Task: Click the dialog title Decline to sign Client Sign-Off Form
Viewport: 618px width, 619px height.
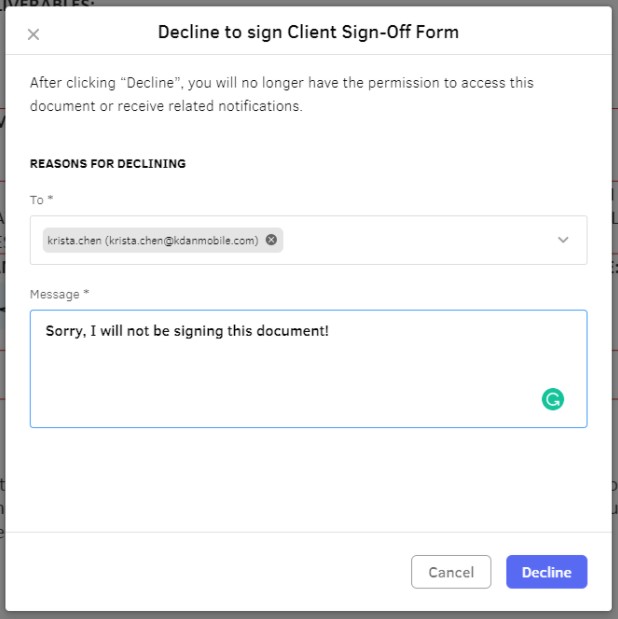Action: (308, 32)
